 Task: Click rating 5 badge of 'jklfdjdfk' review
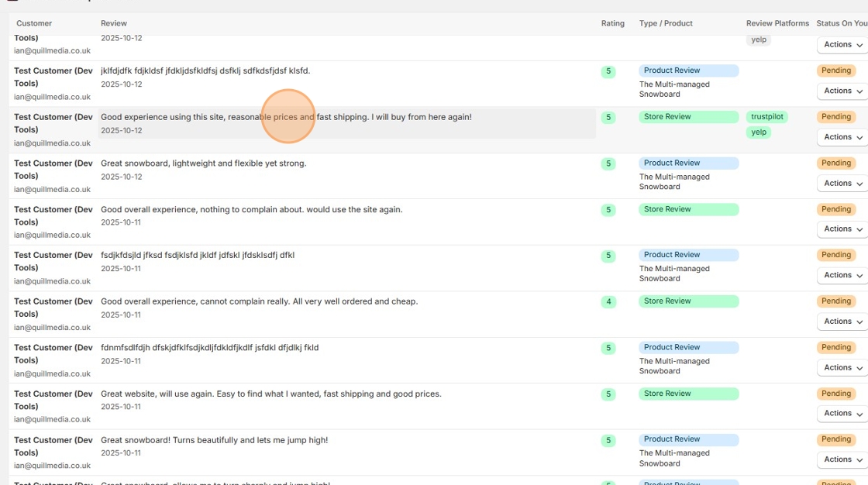[x=608, y=71]
